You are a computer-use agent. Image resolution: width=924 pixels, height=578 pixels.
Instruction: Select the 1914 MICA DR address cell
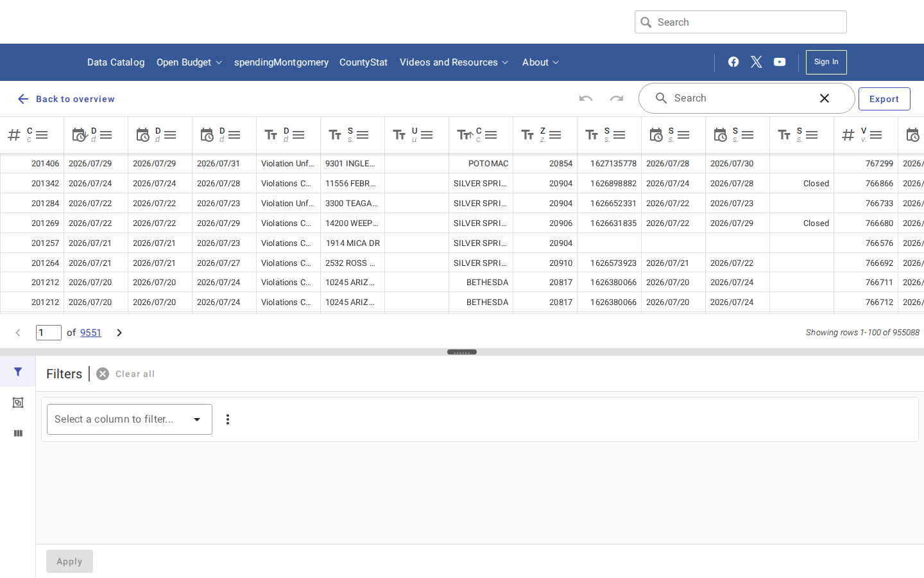353,243
